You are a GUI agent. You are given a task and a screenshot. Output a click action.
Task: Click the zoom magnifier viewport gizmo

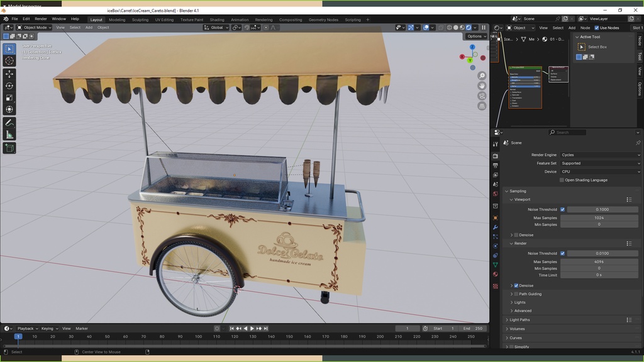coord(482,76)
